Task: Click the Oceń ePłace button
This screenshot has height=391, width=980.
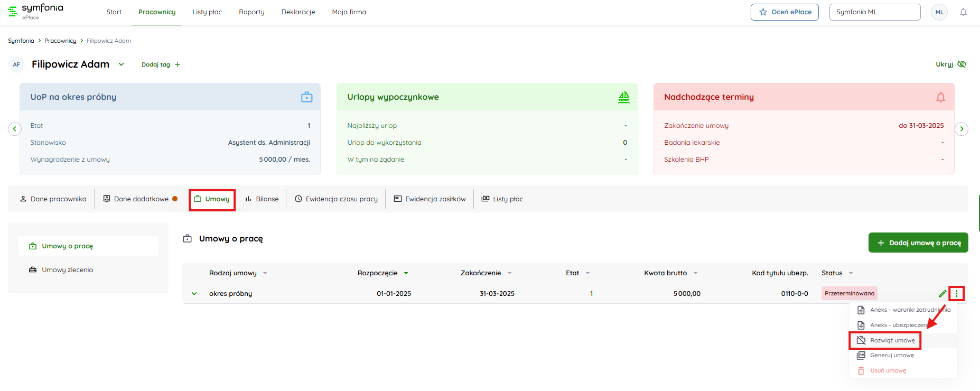Action: coord(785,12)
